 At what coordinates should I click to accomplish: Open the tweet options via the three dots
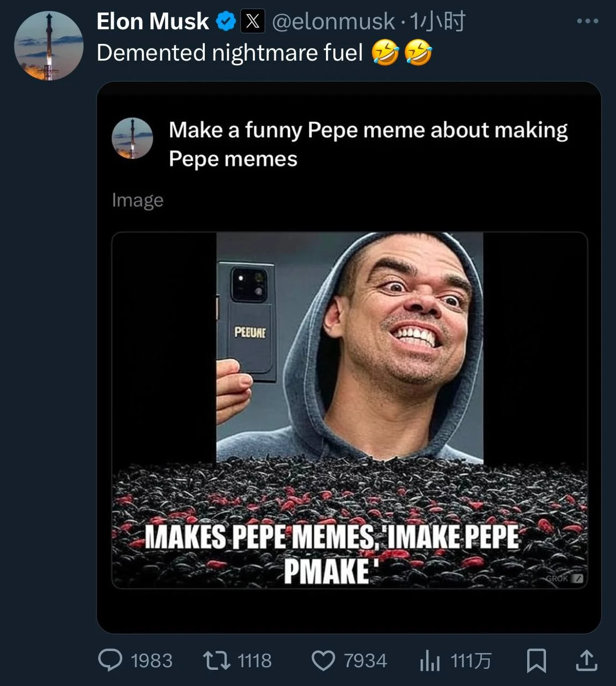coord(587,20)
